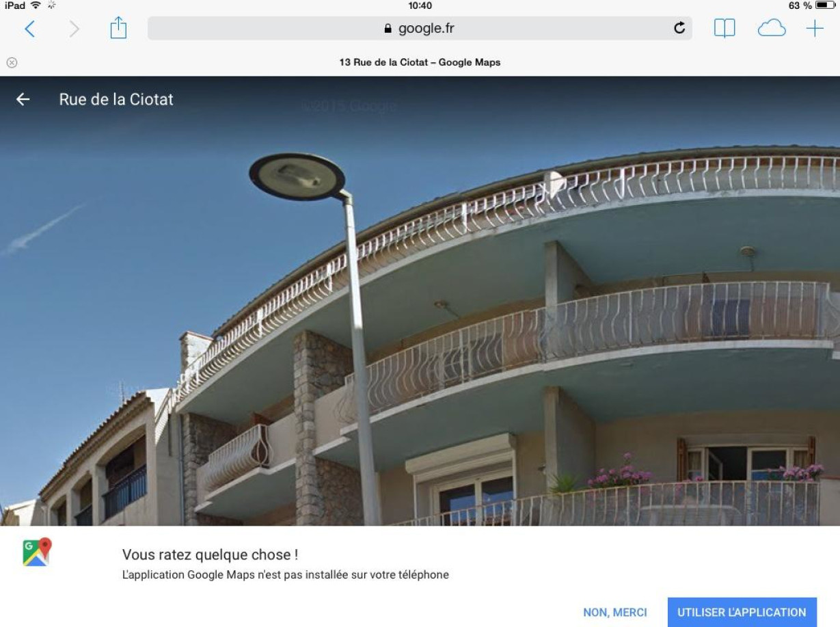Click the UTILISER L'APPLICATION button
This screenshot has height=627, width=840.
pos(742,612)
